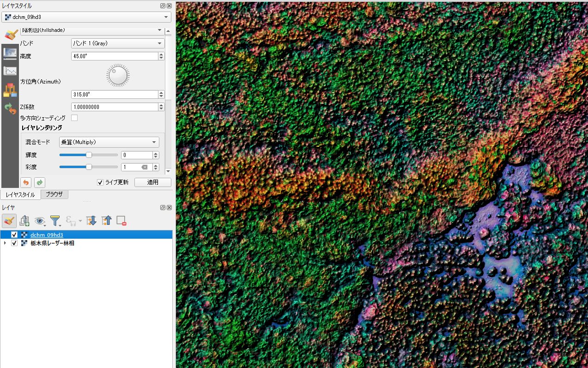Click the Expand All layers icon
The width and height of the screenshot is (588, 368).
(91, 221)
